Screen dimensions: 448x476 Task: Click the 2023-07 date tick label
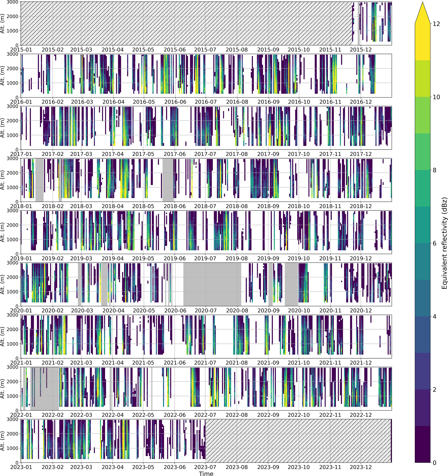(205, 467)
